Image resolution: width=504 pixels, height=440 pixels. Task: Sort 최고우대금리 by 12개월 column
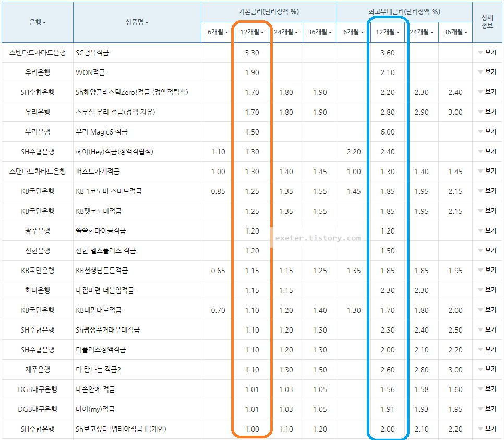point(388,32)
